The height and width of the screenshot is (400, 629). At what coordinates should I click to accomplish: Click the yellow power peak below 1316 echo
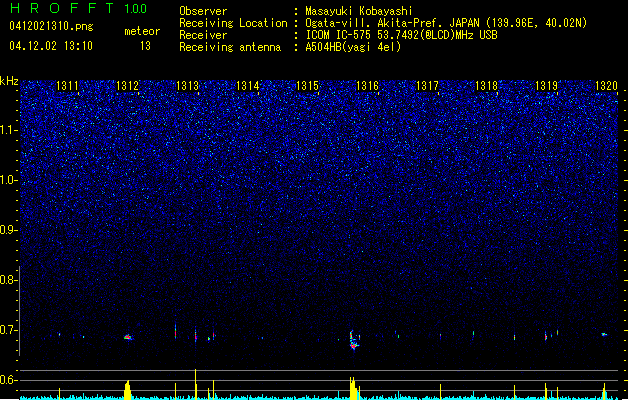(353, 388)
